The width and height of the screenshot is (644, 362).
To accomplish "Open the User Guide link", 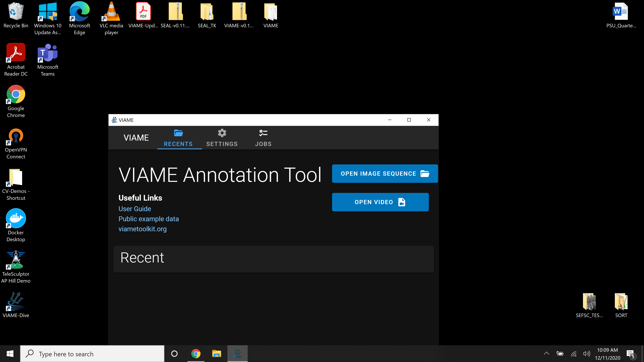I will coord(135,209).
